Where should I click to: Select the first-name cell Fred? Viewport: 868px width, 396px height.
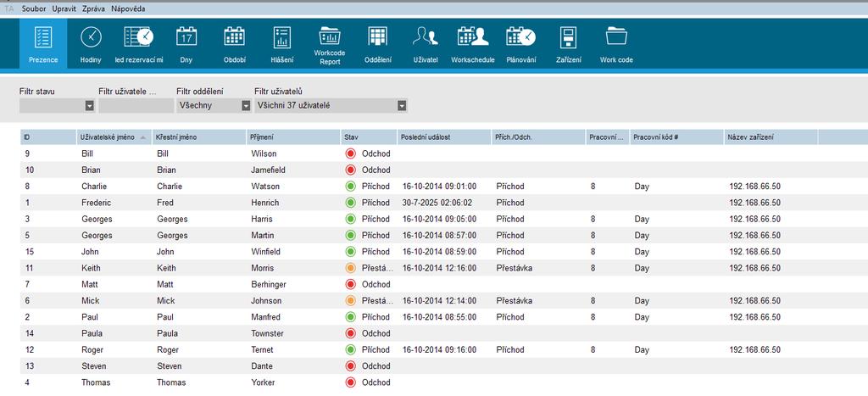(165, 203)
